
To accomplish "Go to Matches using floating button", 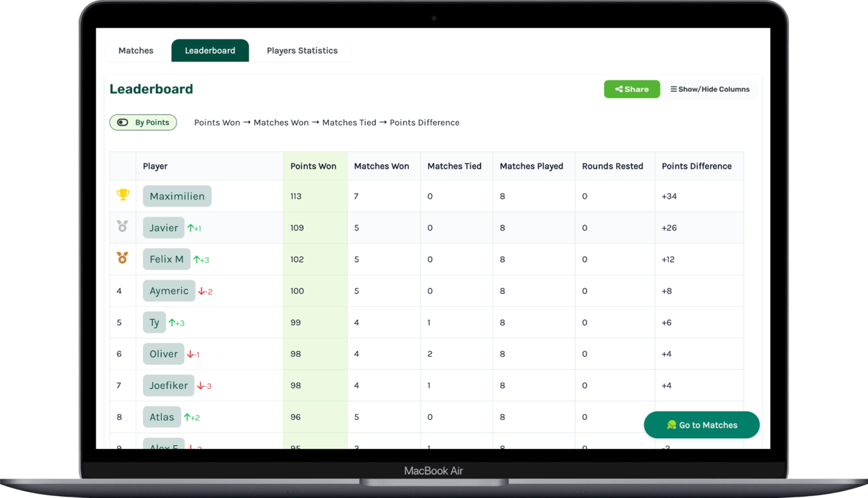I will [702, 425].
